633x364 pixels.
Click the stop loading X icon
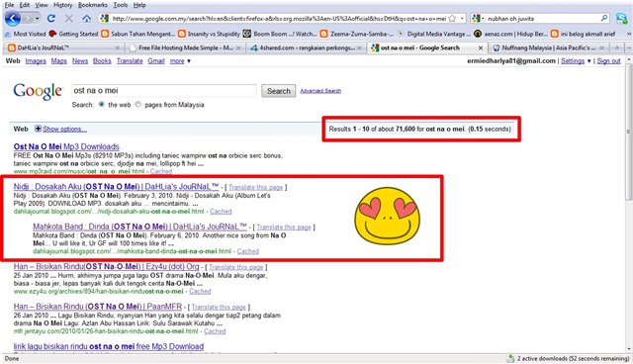(x=68, y=19)
